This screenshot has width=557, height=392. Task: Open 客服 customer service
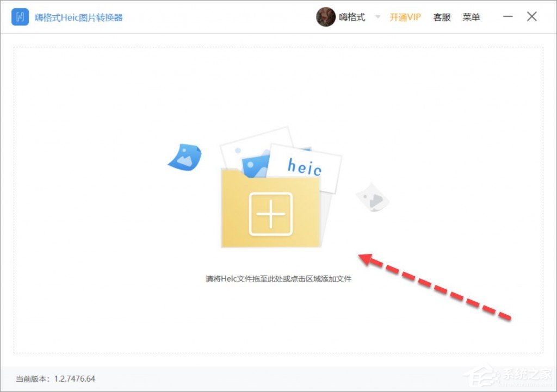click(x=441, y=17)
